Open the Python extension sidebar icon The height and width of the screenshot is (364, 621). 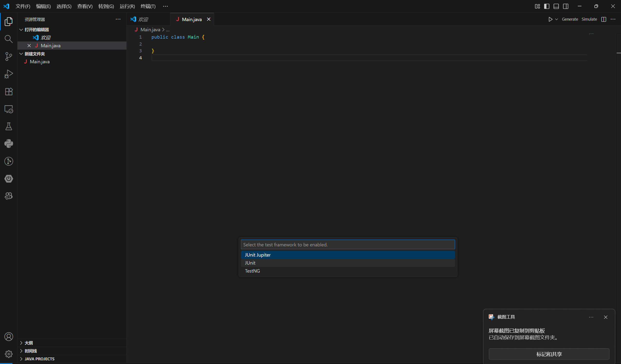(x=9, y=144)
